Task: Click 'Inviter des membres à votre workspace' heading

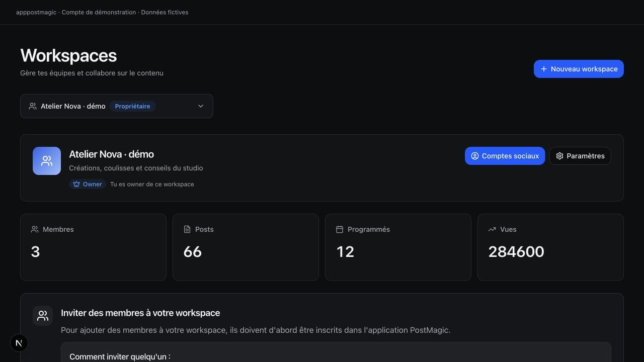Action: click(x=140, y=313)
